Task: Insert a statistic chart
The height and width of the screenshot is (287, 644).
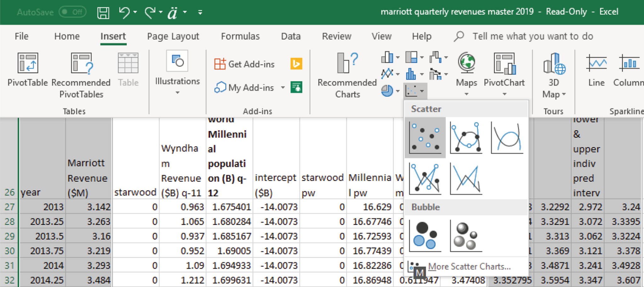Action: click(x=414, y=74)
